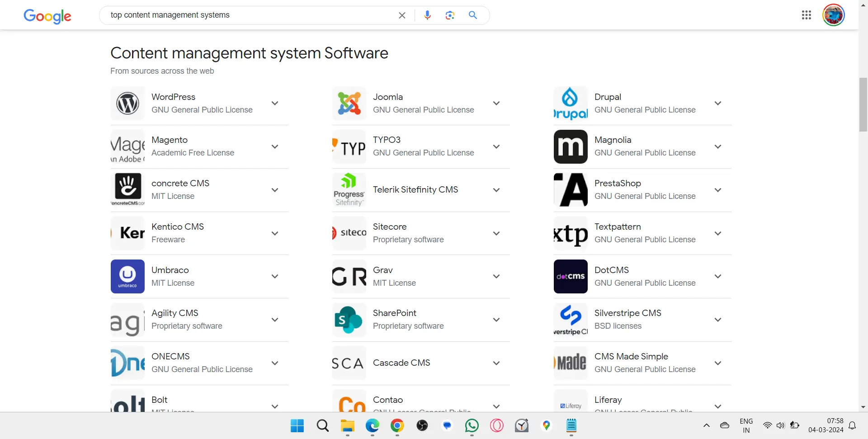Click the Telerik Sitefinity logo

(x=349, y=190)
